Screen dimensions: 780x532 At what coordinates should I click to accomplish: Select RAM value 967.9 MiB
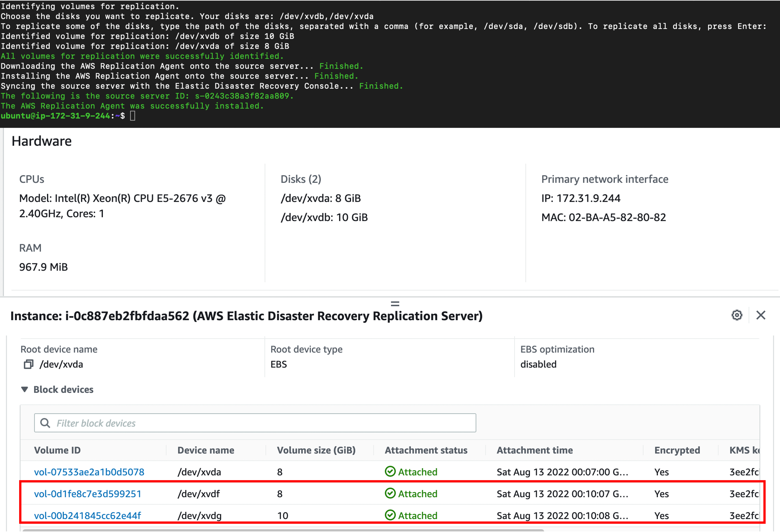pyautogui.click(x=43, y=267)
